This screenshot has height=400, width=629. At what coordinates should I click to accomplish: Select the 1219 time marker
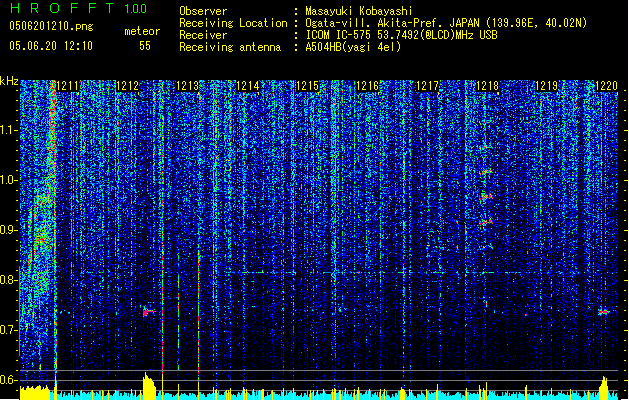[547, 86]
